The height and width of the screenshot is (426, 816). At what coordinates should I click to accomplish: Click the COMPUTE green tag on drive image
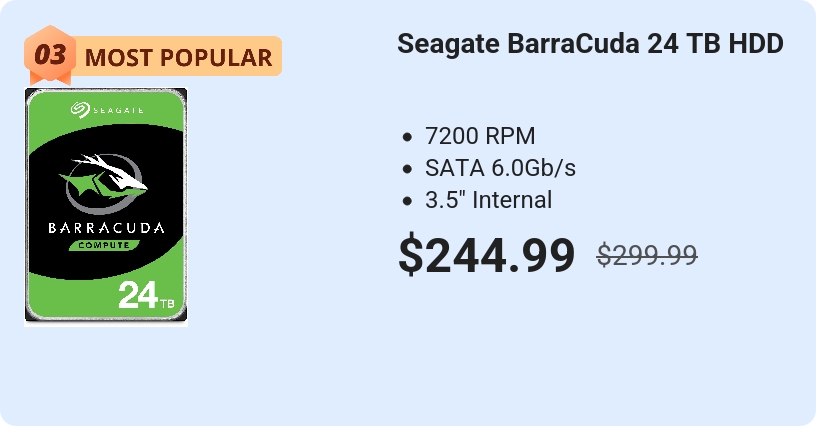click(104, 245)
